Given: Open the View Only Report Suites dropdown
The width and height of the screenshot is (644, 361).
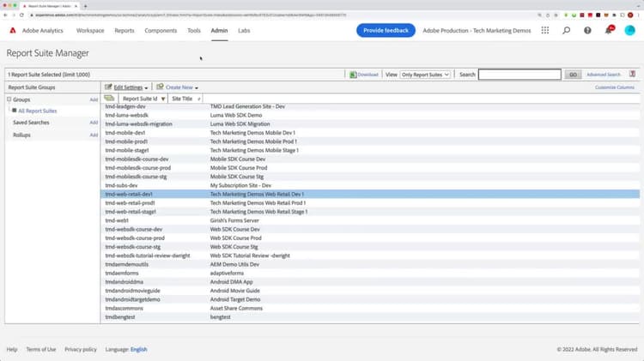Looking at the screenshot, I should 425,75.
